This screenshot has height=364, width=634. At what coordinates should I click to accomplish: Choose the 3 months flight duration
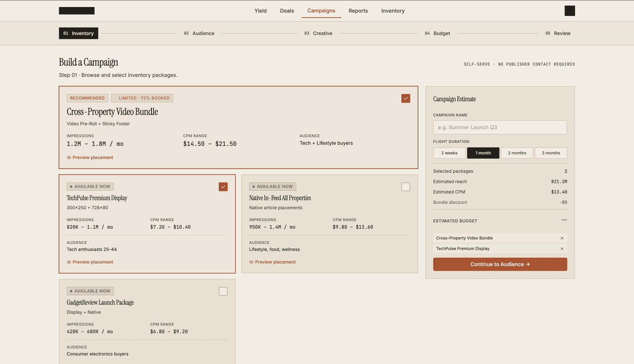[x=551, y=153]
